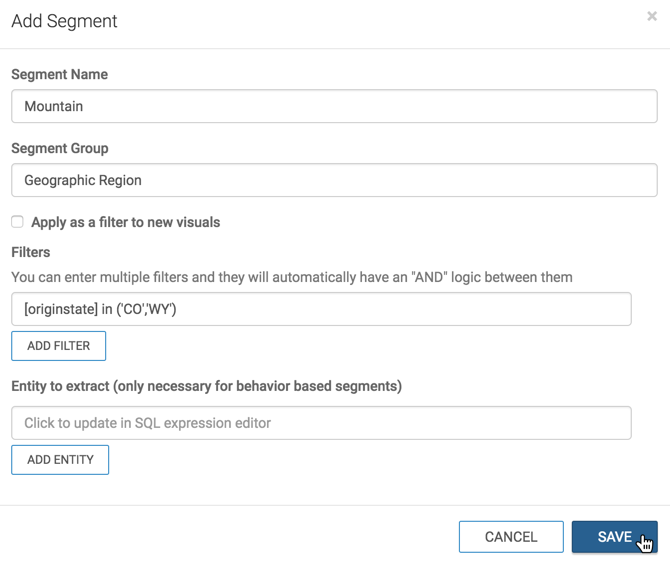The image size is (670, 566).
Task: Open the Entity to extract expression field
Action: (321, 423)
